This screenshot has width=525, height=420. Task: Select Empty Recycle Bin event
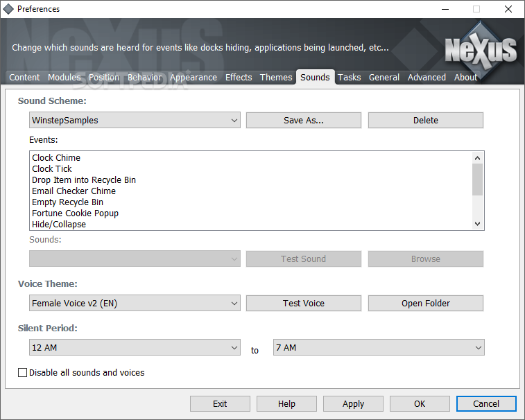(x=251, y=202)
